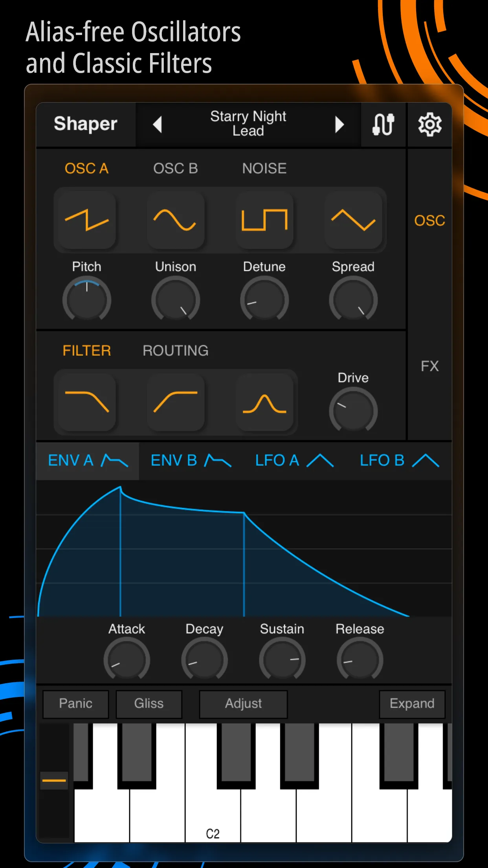This screenshot has width=488, height=868.
Task: Click the Expand keyboard button
Action: 412,704
